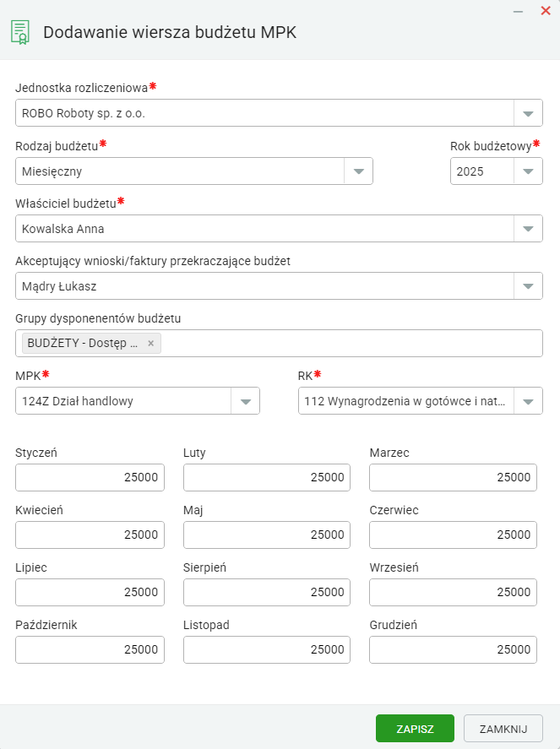This screenshot has width=560, height=749.
Task: Minimize the dialog window
Action: click(x=518, y=11)
